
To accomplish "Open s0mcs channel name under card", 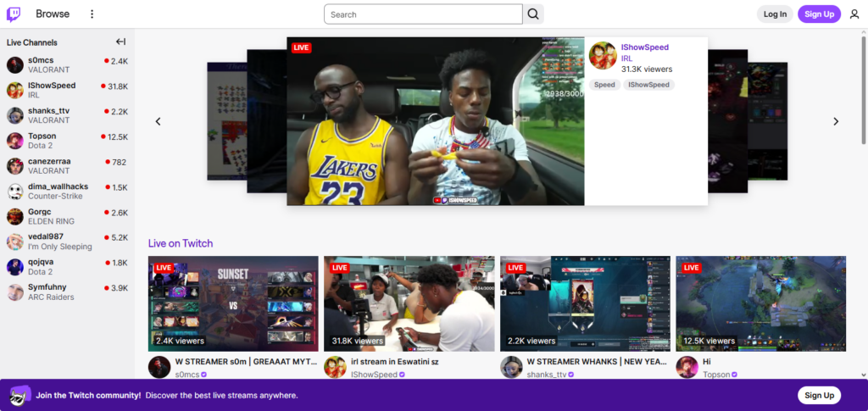I will (187, 375).
